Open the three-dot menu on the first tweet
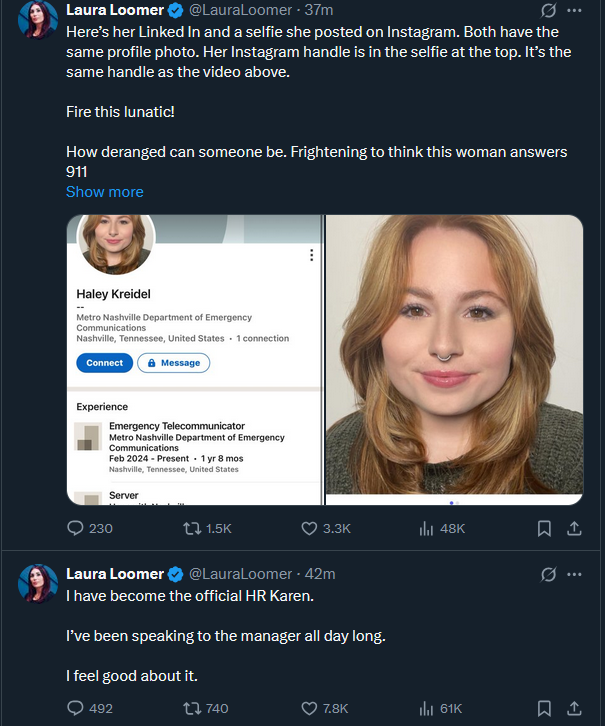Image resolution: width=605 pixels, height=726 pixels. 574,10
